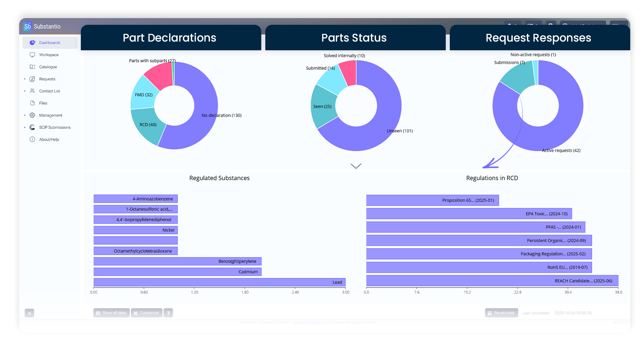Screen dimensions: 644x362
Task: Select the SCIP Submissions icon
Action: pyautogui.click(x=32, y=127)
